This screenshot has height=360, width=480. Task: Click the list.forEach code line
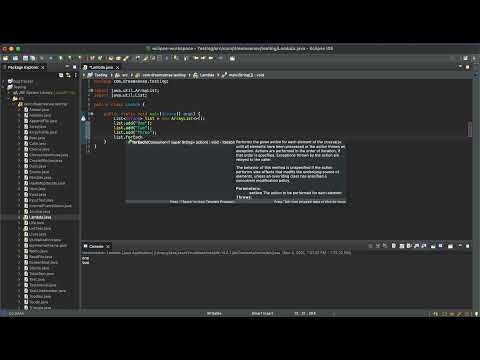pyautogui.click(x=128, y=137)
